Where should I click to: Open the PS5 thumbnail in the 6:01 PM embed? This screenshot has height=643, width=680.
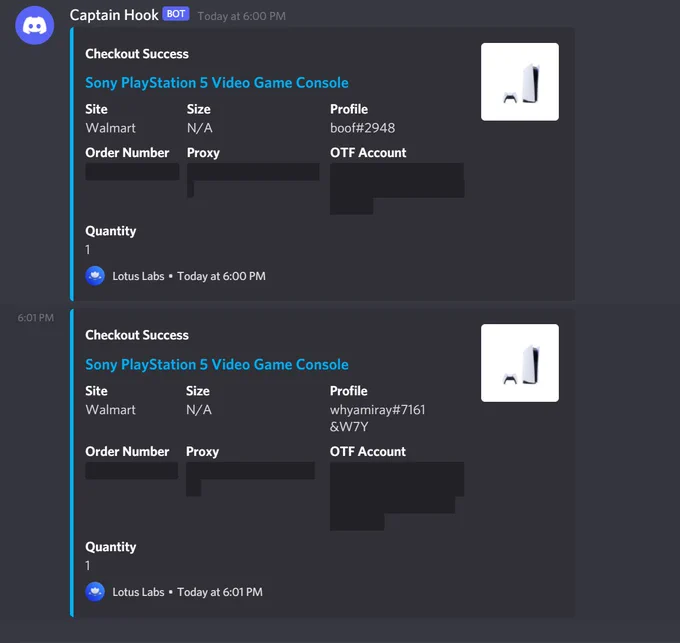(x=520, y=363)
